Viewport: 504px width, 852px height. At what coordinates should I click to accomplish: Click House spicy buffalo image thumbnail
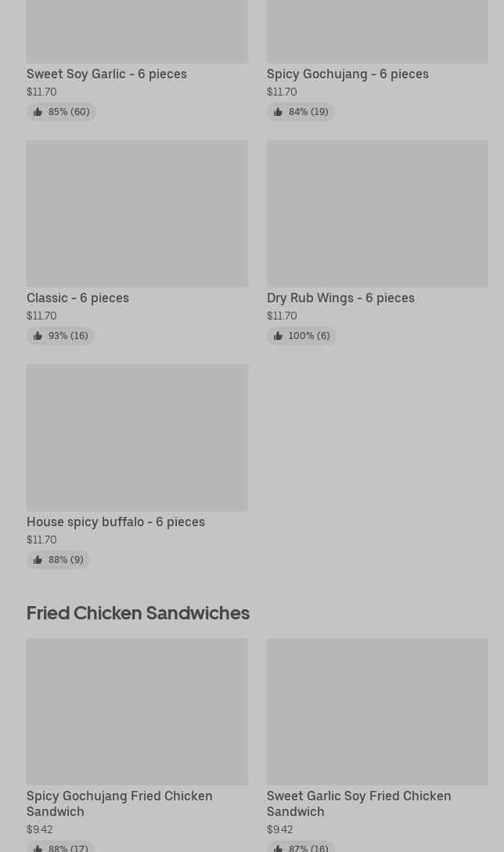(x=137, y=437)
